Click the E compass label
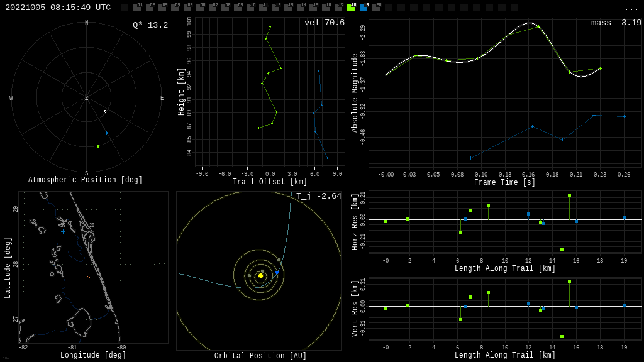This screenshot has height=362, width=644. 162,97
